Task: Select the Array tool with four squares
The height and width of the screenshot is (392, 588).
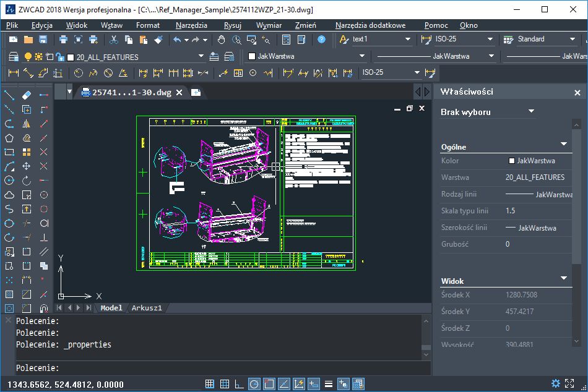Action: [26, 152]
